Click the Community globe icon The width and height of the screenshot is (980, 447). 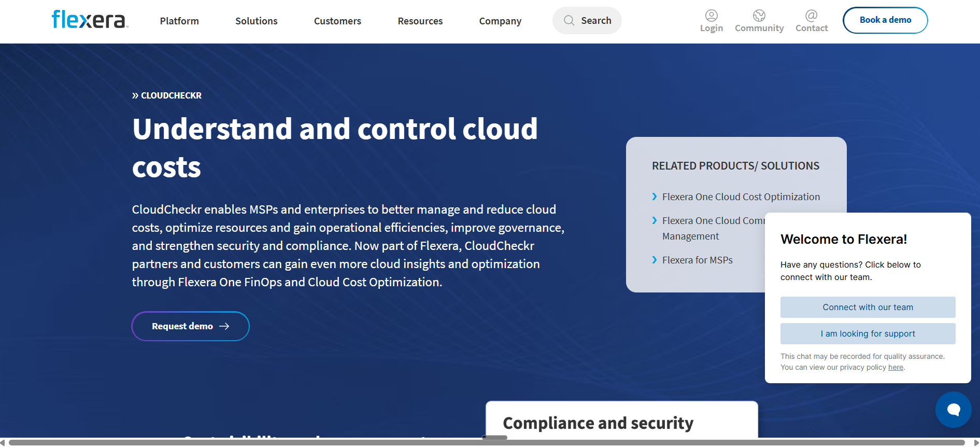tap(759, 15)
